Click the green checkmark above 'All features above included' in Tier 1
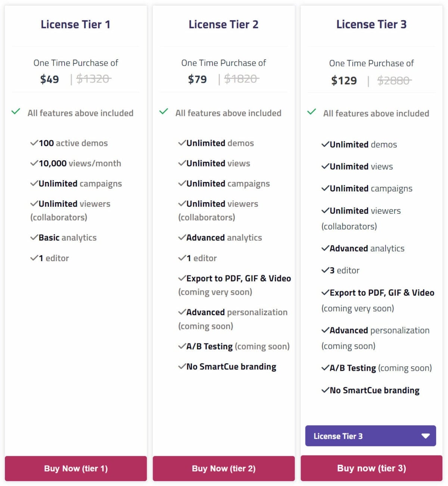 16,112
